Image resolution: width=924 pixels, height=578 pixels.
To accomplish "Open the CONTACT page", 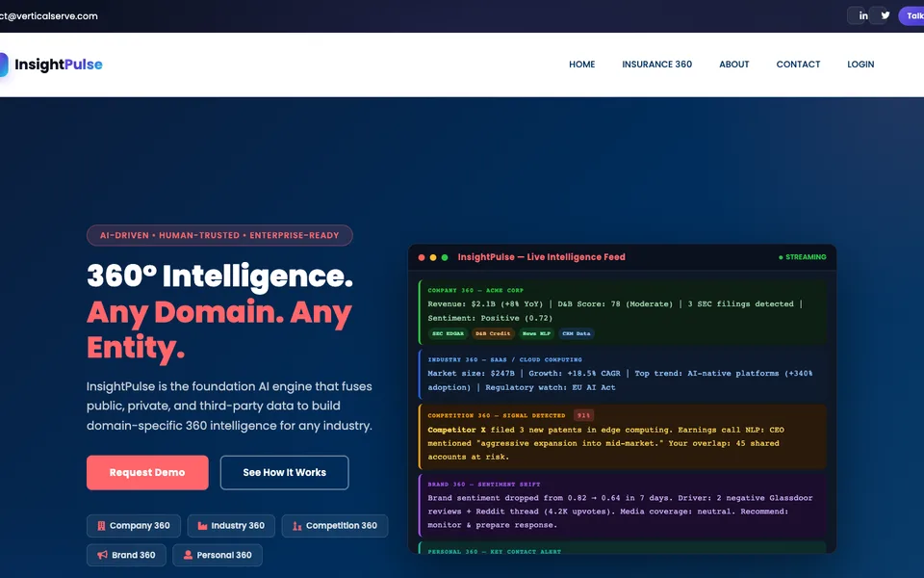I will [x=798, y=65].
